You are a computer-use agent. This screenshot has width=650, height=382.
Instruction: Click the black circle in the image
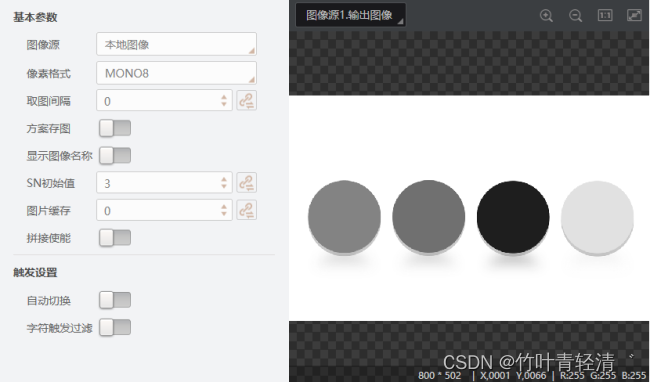513,217
